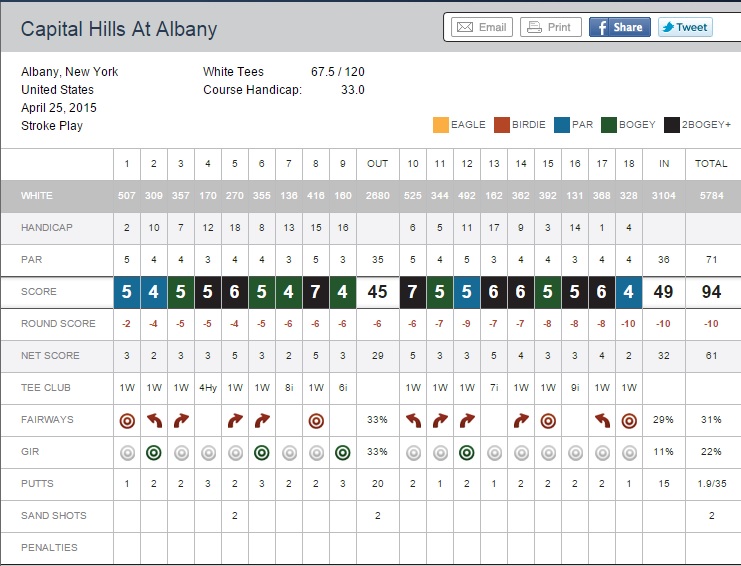Select the hole 8 score cell showing 7
This screenshot has height=566, width=741.
coord(316,292)
